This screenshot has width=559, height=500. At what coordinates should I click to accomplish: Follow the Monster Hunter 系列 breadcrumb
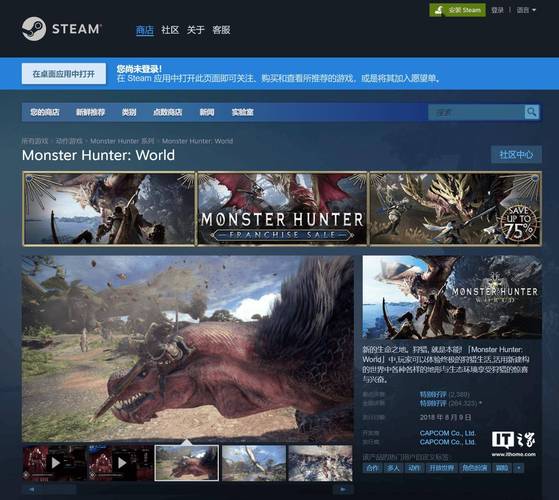[x=122, y=141]
